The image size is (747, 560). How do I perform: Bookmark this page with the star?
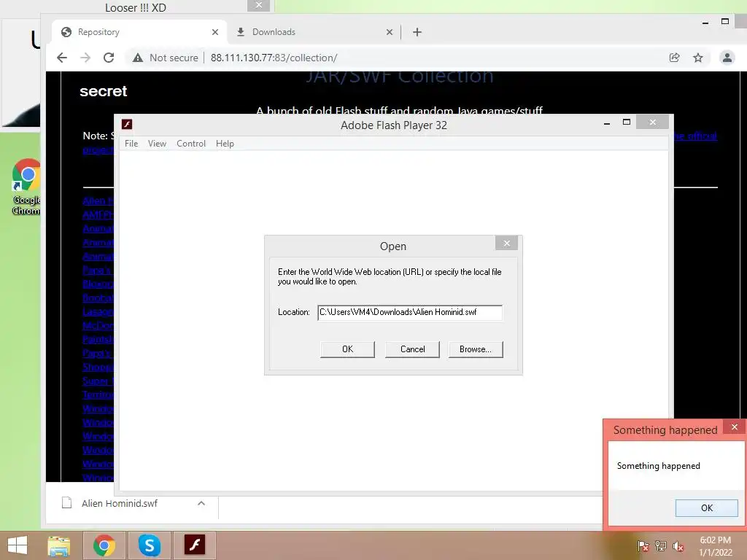[x=698, y=58]
